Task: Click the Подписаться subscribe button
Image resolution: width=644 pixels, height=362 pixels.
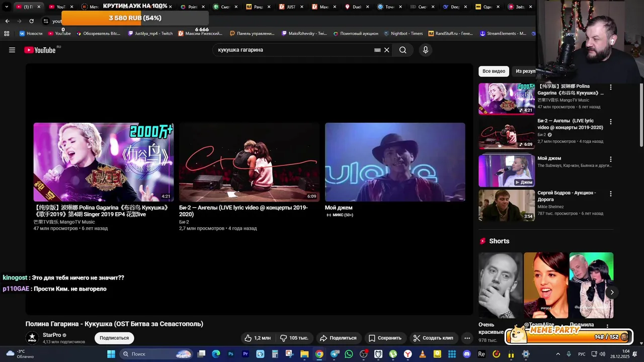Action: pyautogui.click(x=114, y=338)
